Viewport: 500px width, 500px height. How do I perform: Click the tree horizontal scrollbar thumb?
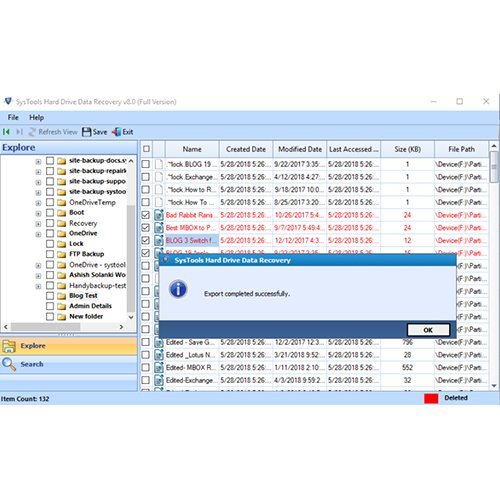[45, 327]
